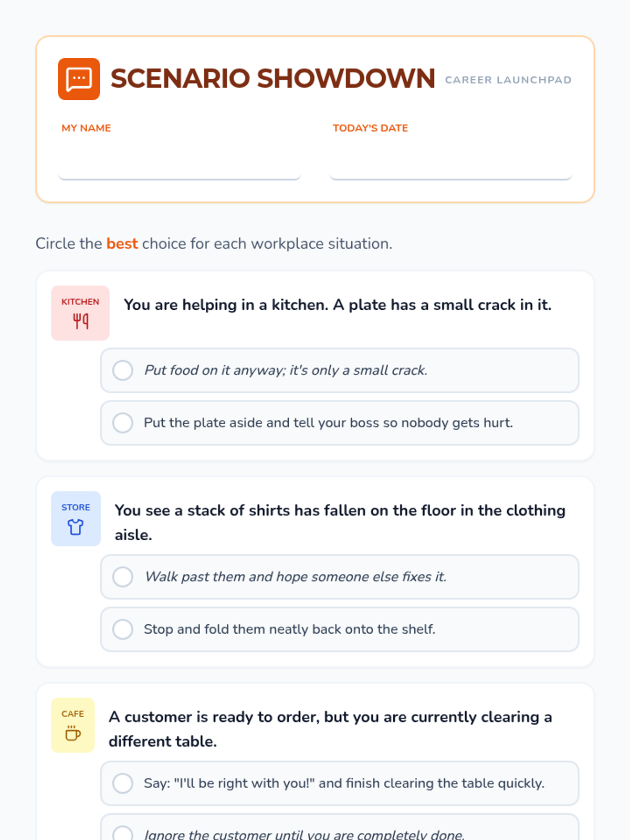Select 'Ignore the customer' radio option
Viewport: 630px width, 840px height.
[123, 834]
